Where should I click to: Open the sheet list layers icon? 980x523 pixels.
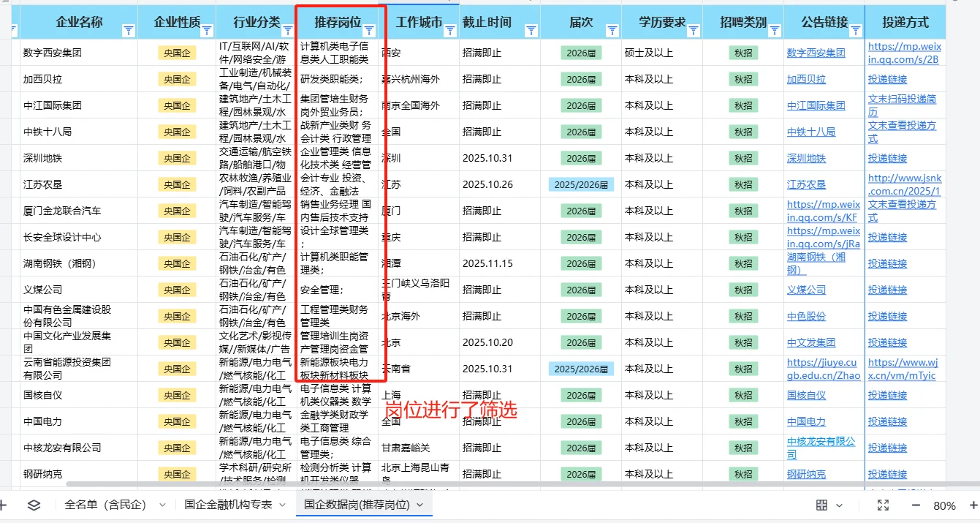34,505
